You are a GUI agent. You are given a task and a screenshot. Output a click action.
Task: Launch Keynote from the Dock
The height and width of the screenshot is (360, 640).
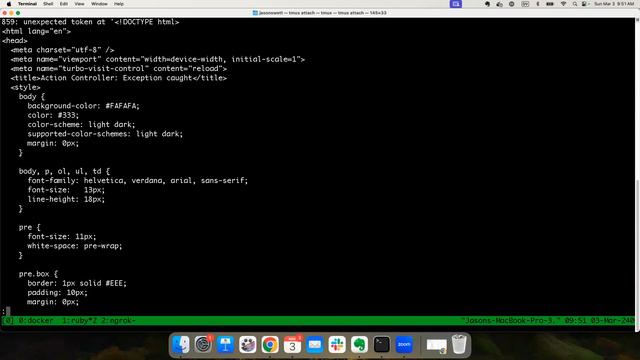pos(225,345)
